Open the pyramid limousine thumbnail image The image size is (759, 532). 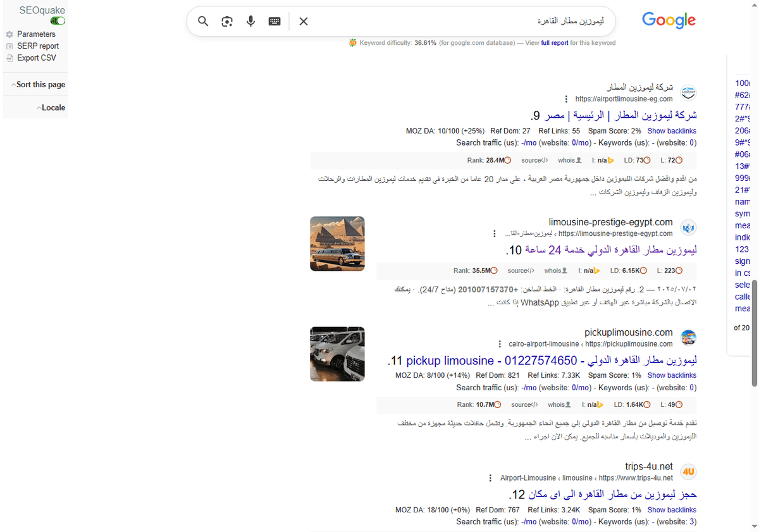[x=337, y=244]
